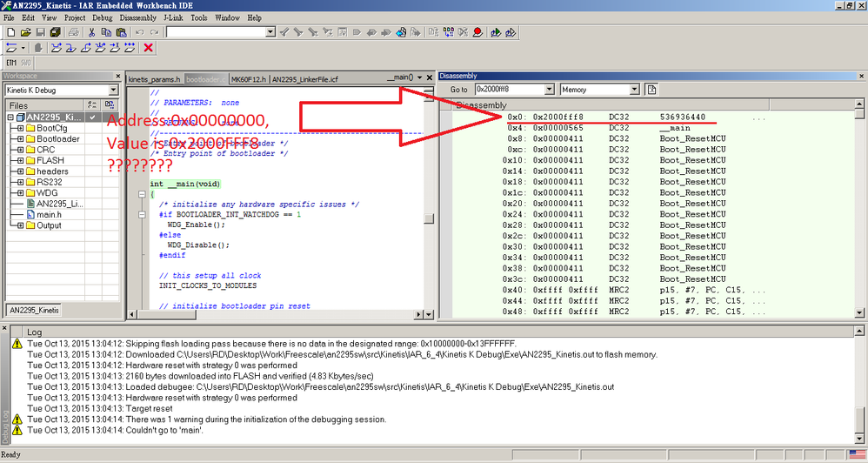868x463 pixels.
Task: Collapse the AN2295_Ki... project node
Action: [x=11, y=117]
